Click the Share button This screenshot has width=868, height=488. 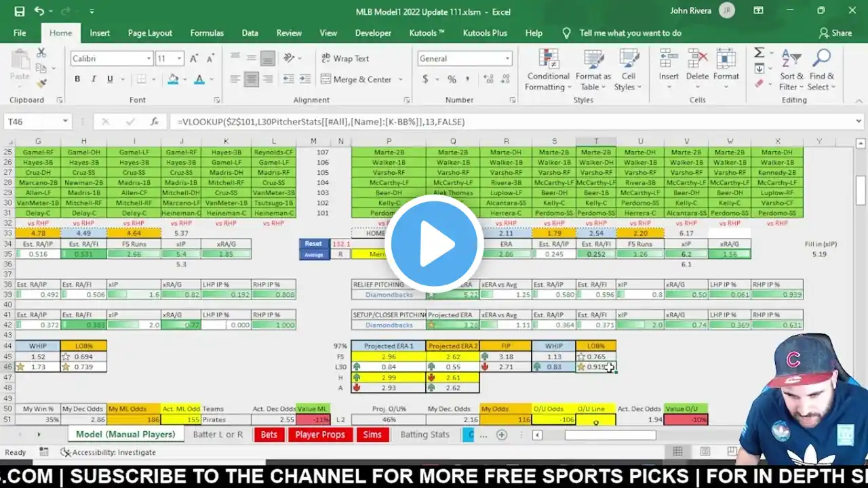(835, 33)
